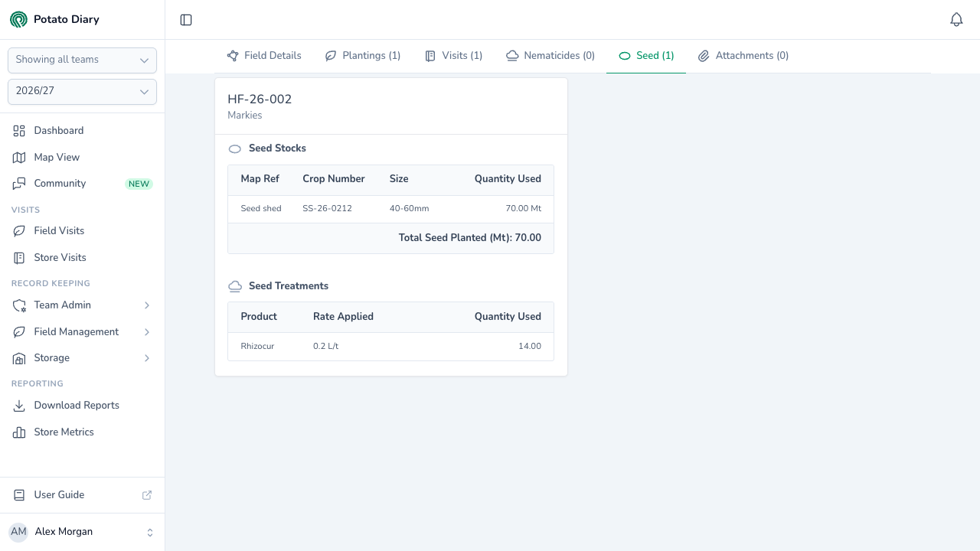The image size is (980, 551).
Task: Click the Store Visits notebook icon
Action: [x=19, y=258]
